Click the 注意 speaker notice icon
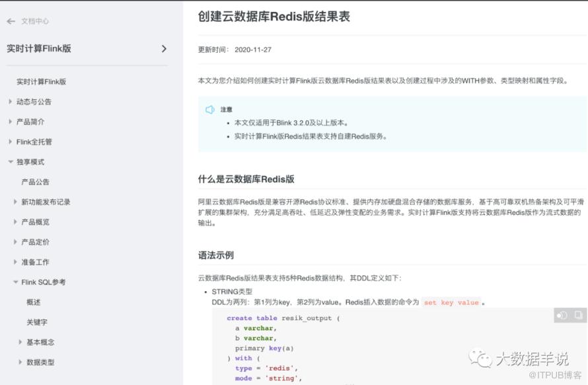The height and width of the screenshot is (385, 588). click(210, 109)
